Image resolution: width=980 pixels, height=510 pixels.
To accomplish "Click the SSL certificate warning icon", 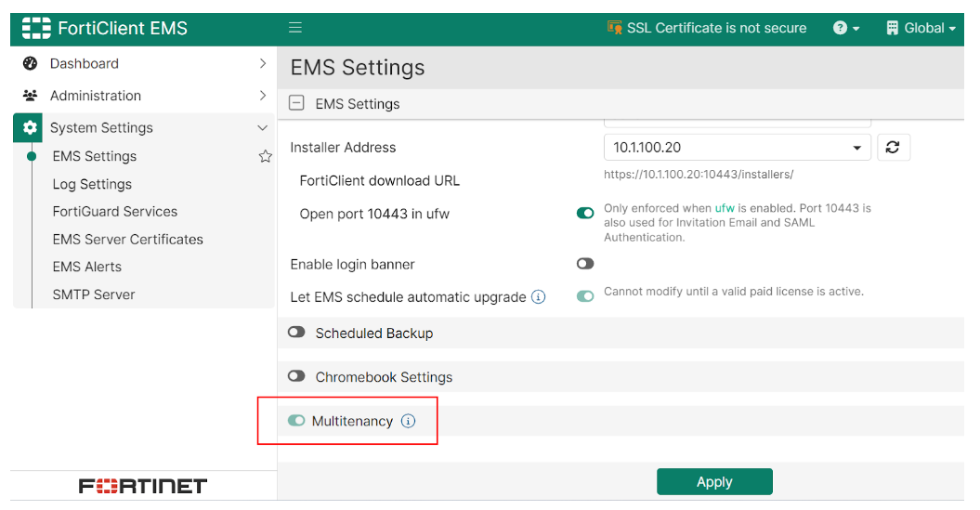I will point(614,28).
